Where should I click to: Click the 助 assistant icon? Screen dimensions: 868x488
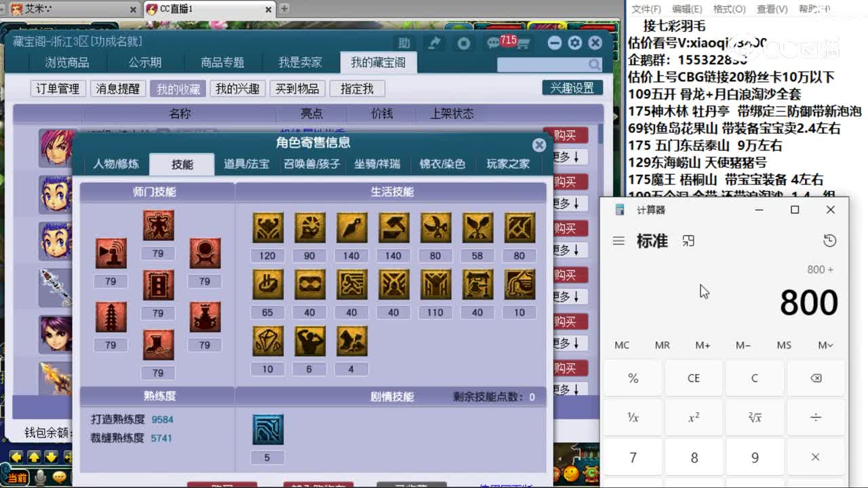tap(404, 43)
